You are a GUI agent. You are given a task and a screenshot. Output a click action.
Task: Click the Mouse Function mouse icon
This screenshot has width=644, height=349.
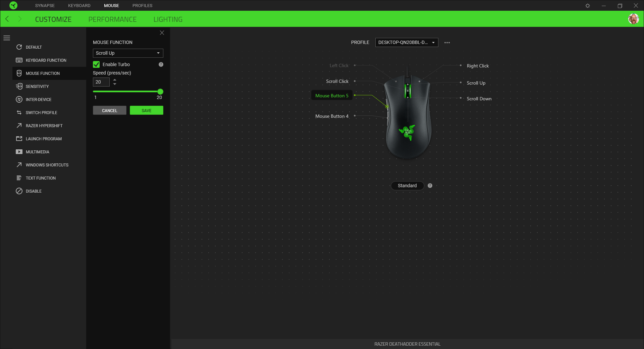point(19,73)
